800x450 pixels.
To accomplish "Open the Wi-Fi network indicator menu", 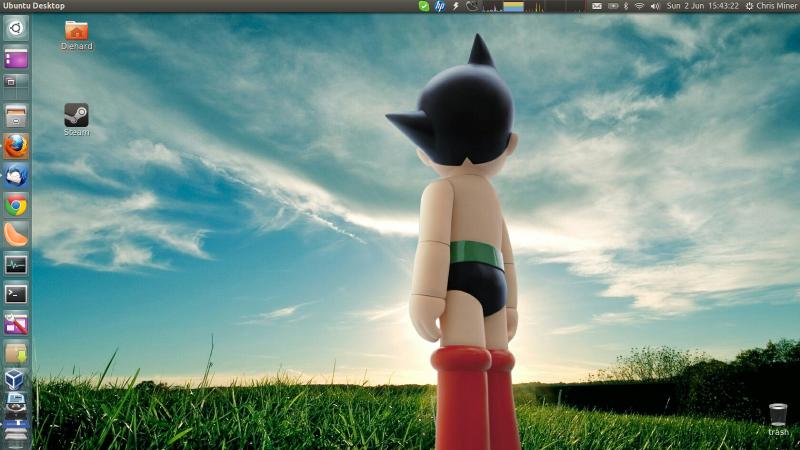I will (639, 6).
